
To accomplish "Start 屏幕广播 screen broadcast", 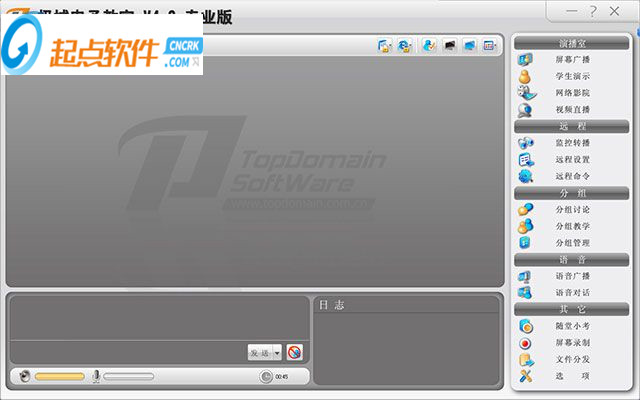I will pos(571,60).
